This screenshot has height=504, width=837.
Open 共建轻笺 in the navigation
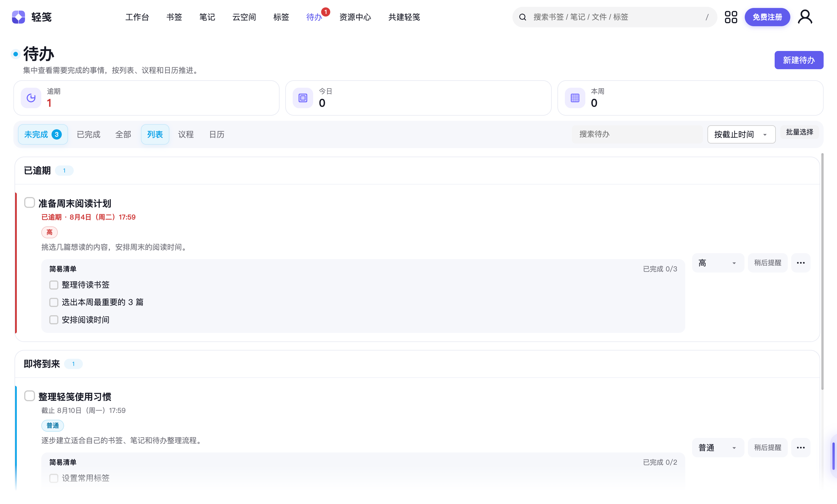pos(404,17)
